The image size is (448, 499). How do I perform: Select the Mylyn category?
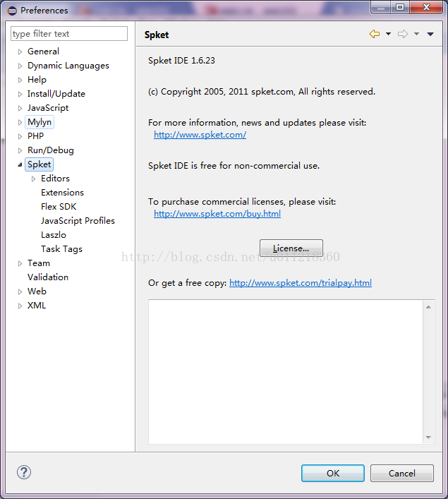pyautogui.click(x=40, y=122)
